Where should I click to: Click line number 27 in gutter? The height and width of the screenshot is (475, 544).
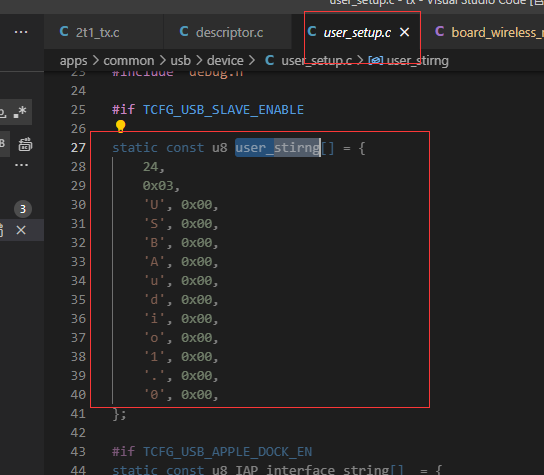78,148
